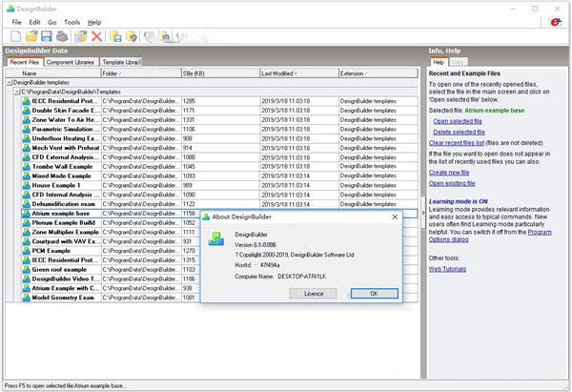This screenshot has height=392, width=572.
Task: Switch to the Component Libraries tab
Action: [x=72, y=61]
